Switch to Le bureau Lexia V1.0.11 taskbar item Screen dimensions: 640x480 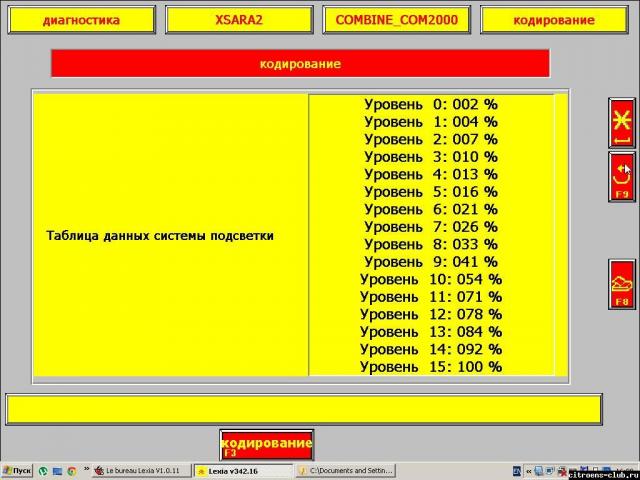[x=142, y=471]
